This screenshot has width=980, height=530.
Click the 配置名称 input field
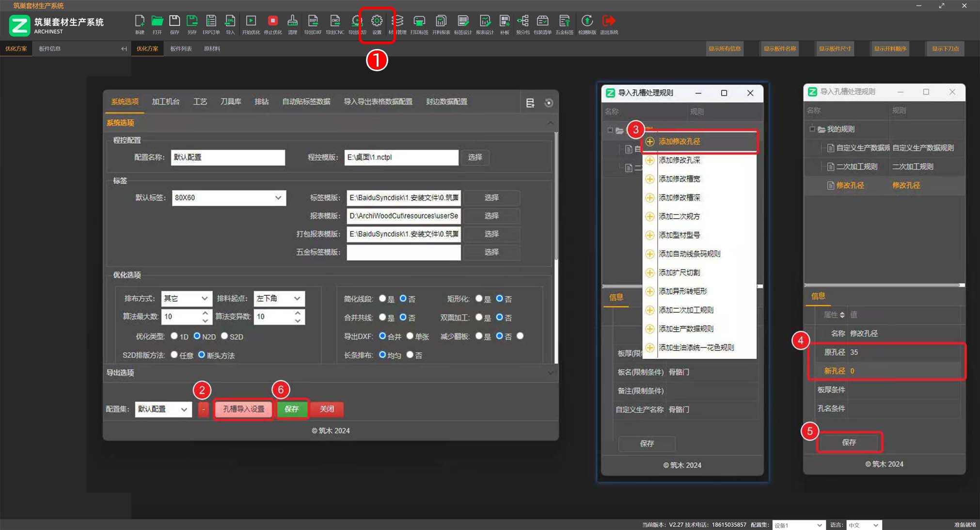[228, 157]
